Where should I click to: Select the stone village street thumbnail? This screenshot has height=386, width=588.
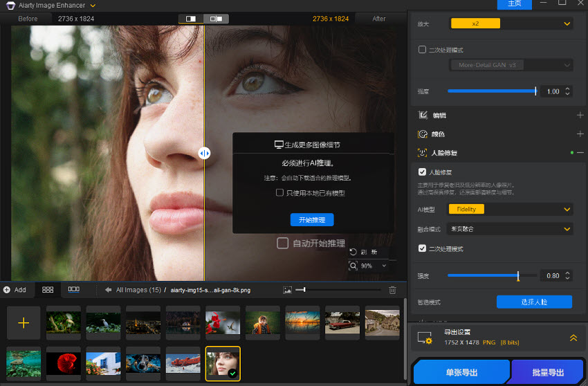382,322
